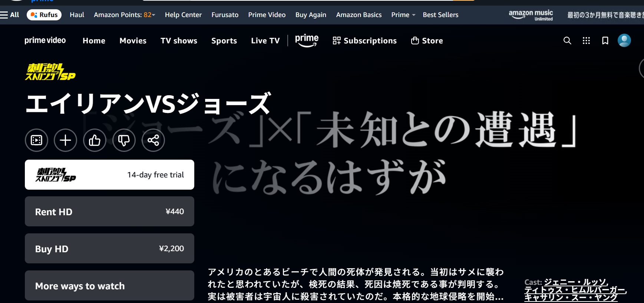Add title to Watchlist with plus icon
The width and height of the screenshot is (644, 303).
pos(65,140)
